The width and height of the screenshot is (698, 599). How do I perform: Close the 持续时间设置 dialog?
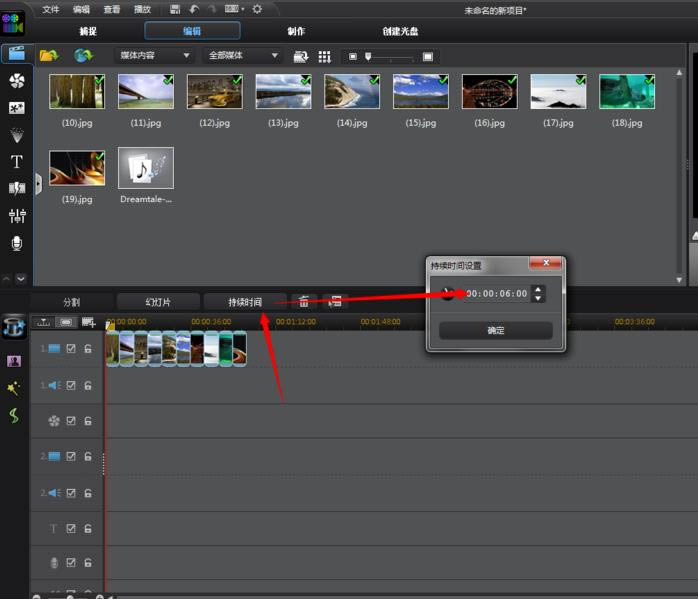tap(546, 263)
